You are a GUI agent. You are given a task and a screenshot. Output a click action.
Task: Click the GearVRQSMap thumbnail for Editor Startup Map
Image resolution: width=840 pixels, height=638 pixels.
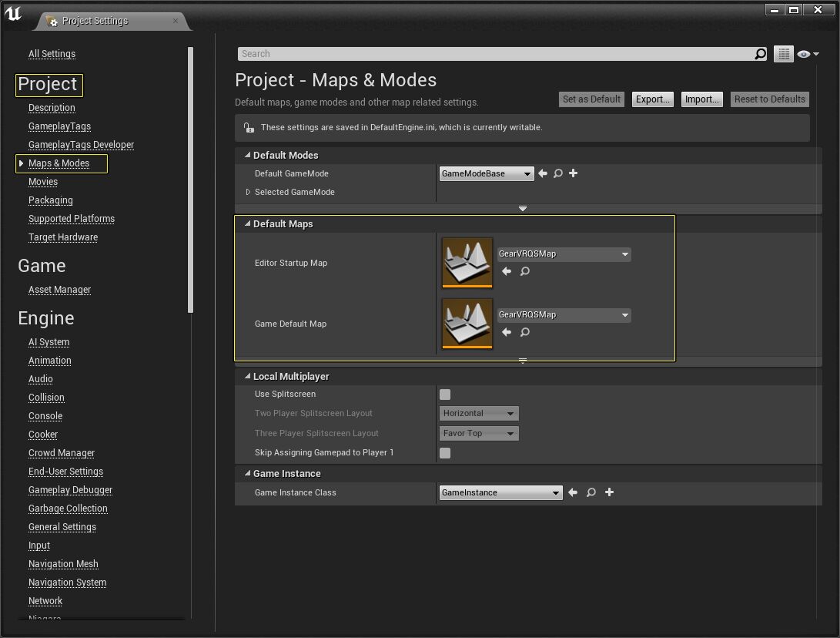pyautogui.click(x=467, y=263)
